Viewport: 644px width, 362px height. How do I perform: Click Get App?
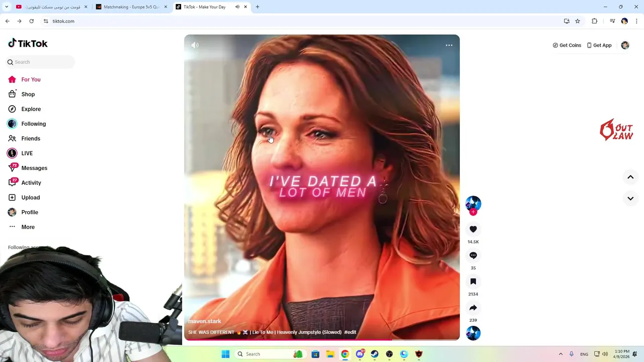click(599, 45)
